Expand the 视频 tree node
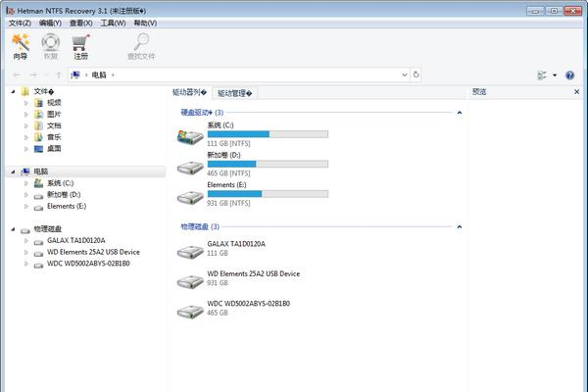Image resolution: width=588 pixels, height=392 pixels. (25, 103)
